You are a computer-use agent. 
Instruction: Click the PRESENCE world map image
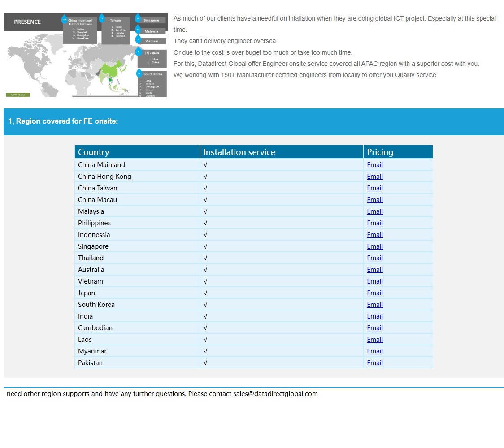[86, 55]
